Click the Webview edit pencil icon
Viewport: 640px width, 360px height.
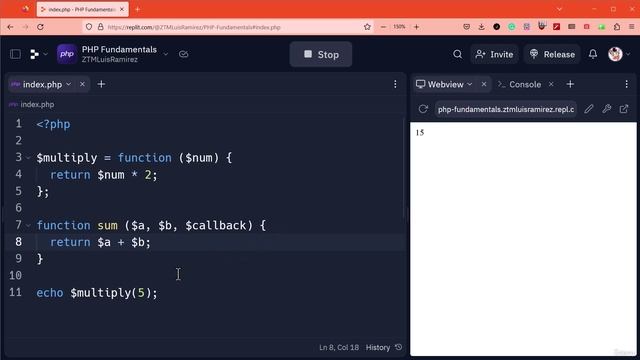(588, 109)
